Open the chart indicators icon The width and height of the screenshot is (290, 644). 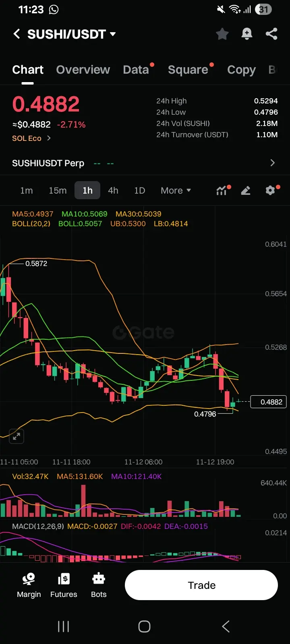(x=222, y=190)
